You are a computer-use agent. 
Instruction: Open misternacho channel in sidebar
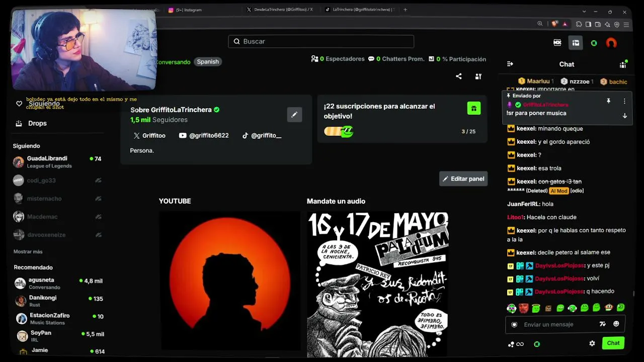[x=58, y=199]
